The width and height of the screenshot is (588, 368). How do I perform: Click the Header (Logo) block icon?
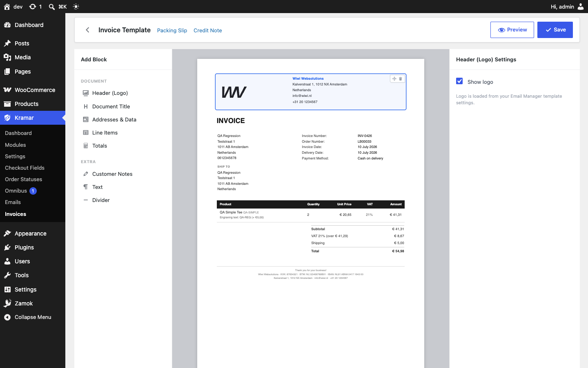tap(86, 93)
